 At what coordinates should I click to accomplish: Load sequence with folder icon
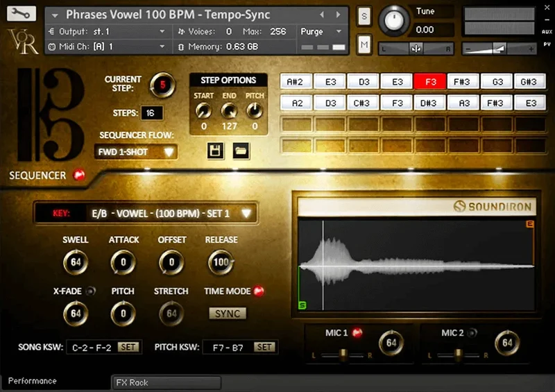tap(241, 151)
